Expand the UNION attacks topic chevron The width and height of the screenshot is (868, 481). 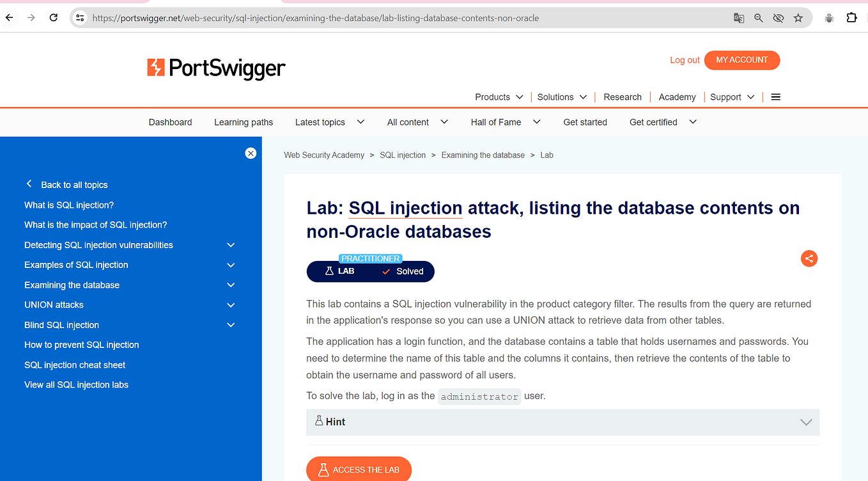point(231,304)
